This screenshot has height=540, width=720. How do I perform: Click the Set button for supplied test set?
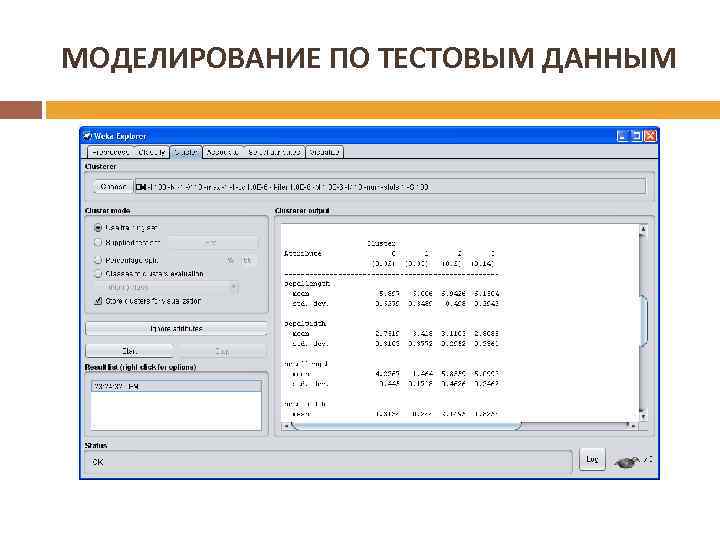pos(211,242)
